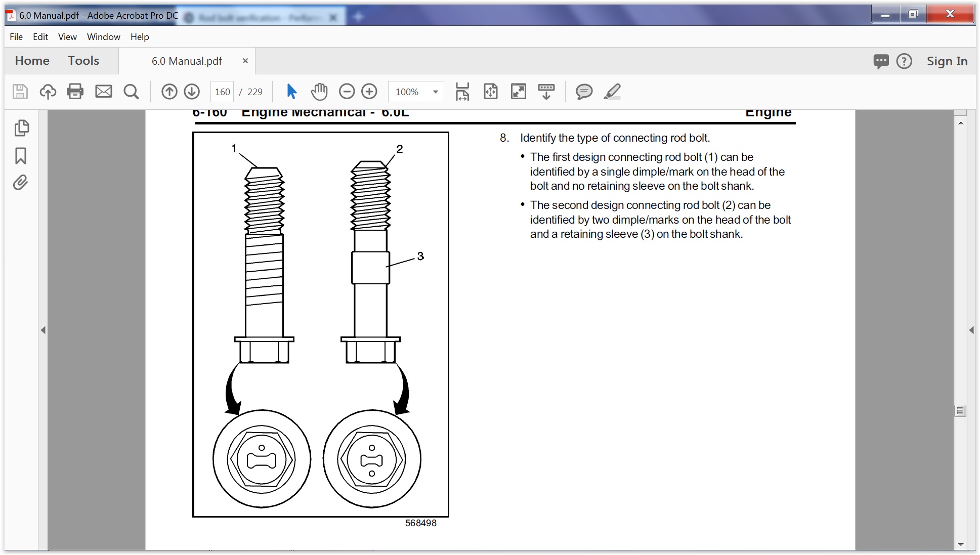Click the Send file by email envelope icon
This screenshot has height=555, width=980.
point(104,92)
